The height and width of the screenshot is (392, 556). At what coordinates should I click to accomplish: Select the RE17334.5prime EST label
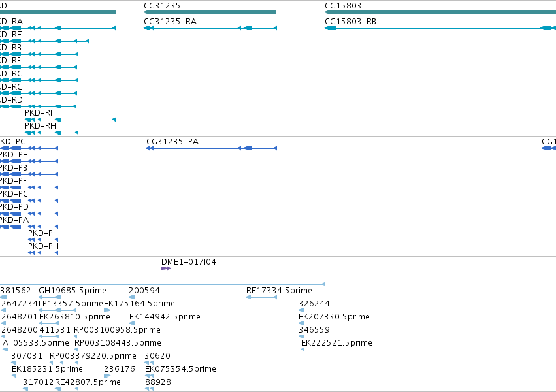(x=279, y=291)
